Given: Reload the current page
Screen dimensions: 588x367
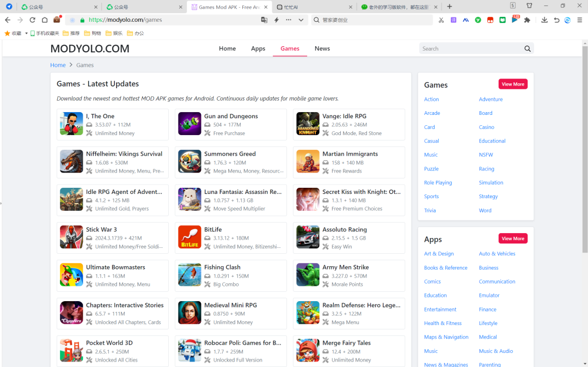Looking at the screenshot, I should coord(32,20).
